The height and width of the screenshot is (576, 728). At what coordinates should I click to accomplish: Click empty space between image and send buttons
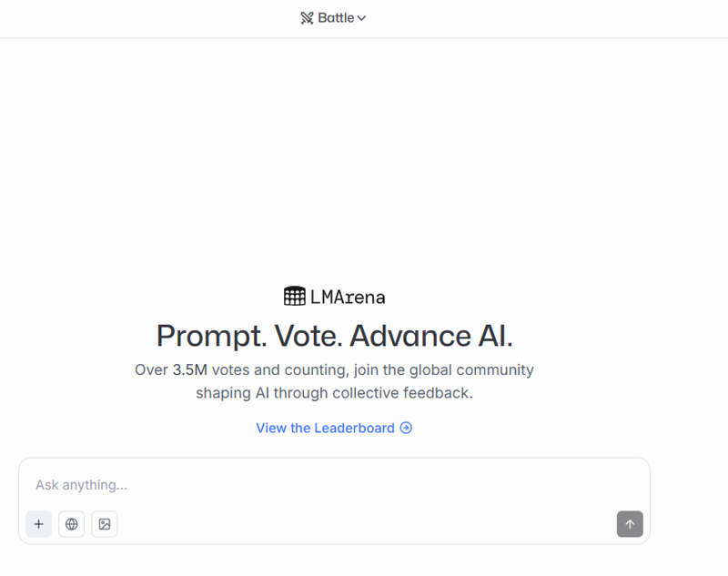[367, 524]
